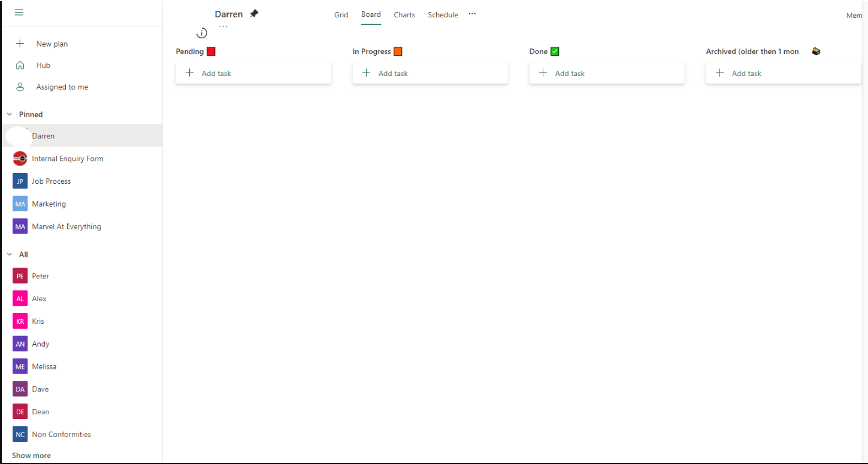Screen dimensions: 868x464
Task: Click the JP Job Process avatar
Action: [x=20, y=181]
